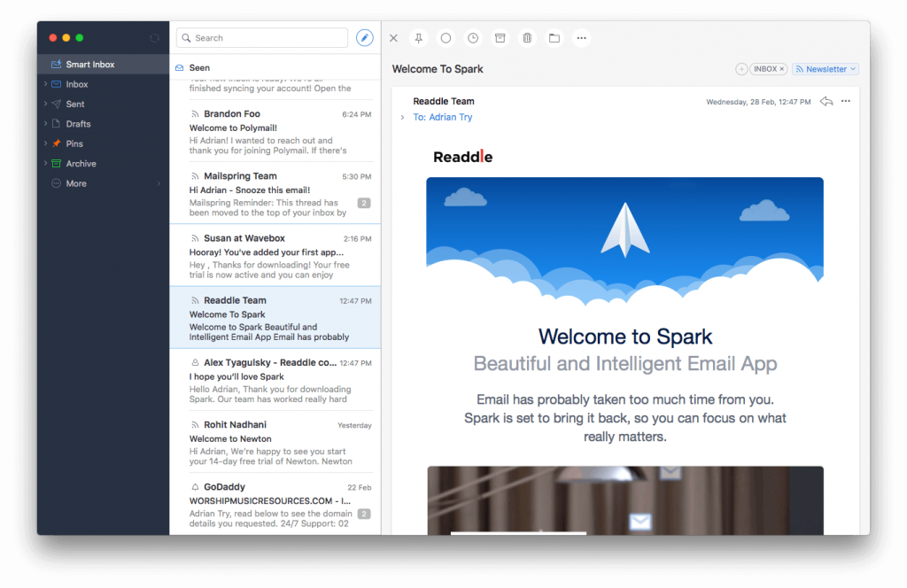Click the reply arrow icon in email header
This screenshot has width=907, height=588.
[x=826, y=102]
